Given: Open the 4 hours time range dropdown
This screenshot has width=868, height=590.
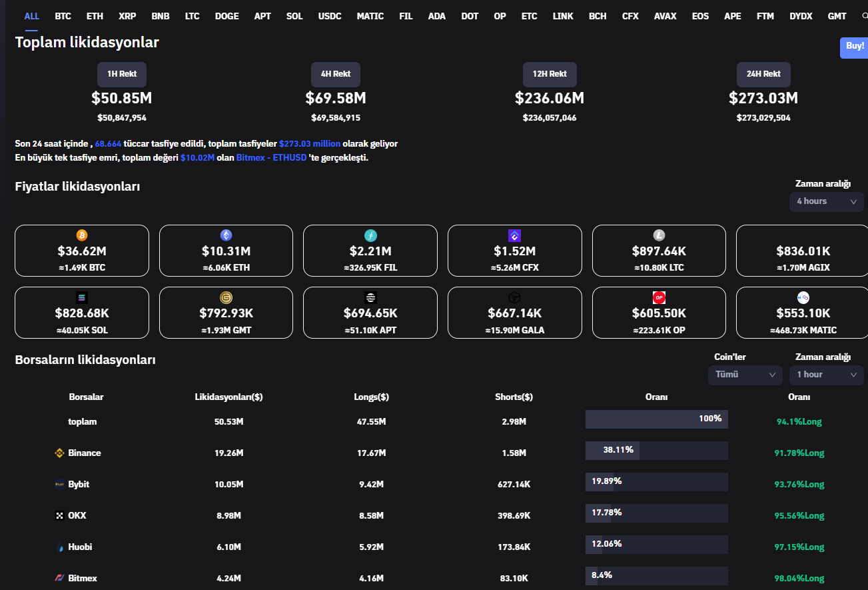Looking at the screenshot, I should click(x=826, y=201).
